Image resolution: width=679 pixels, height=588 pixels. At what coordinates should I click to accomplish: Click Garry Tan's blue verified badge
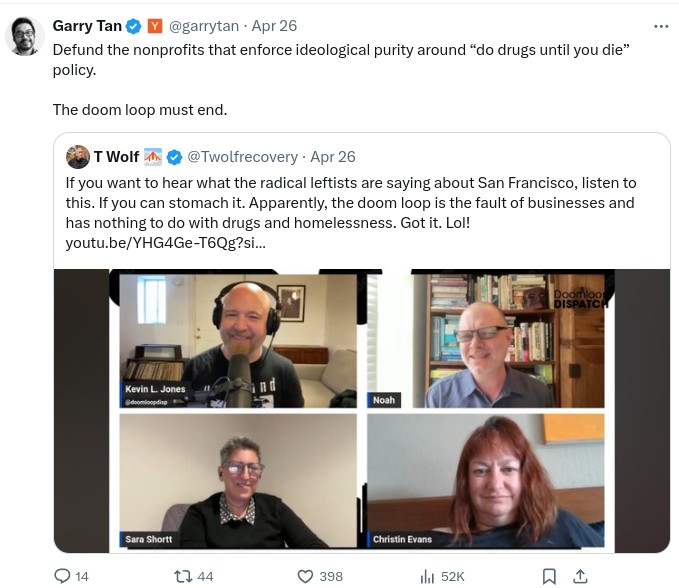point(133,26)
